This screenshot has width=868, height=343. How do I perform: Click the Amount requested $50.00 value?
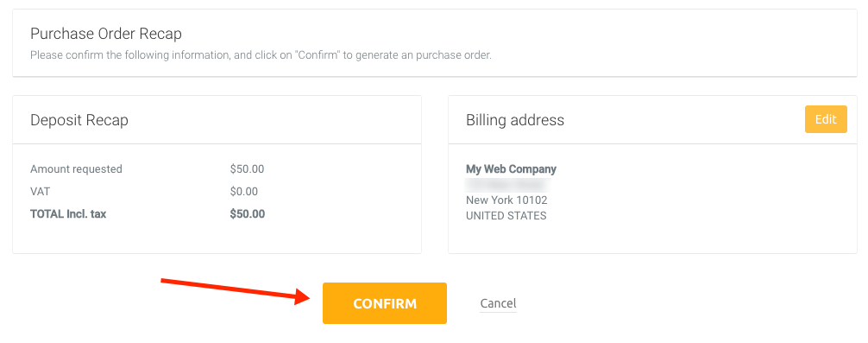[x=247, y=169]
